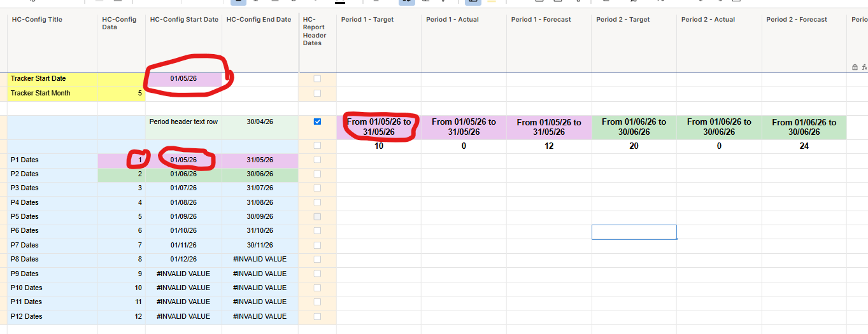Image resolution: width=868 pixels, height=334 pixels.
Task: Select the HC-Config Data value 2 for P2 Dates
Action: click(x=121, y=174)
